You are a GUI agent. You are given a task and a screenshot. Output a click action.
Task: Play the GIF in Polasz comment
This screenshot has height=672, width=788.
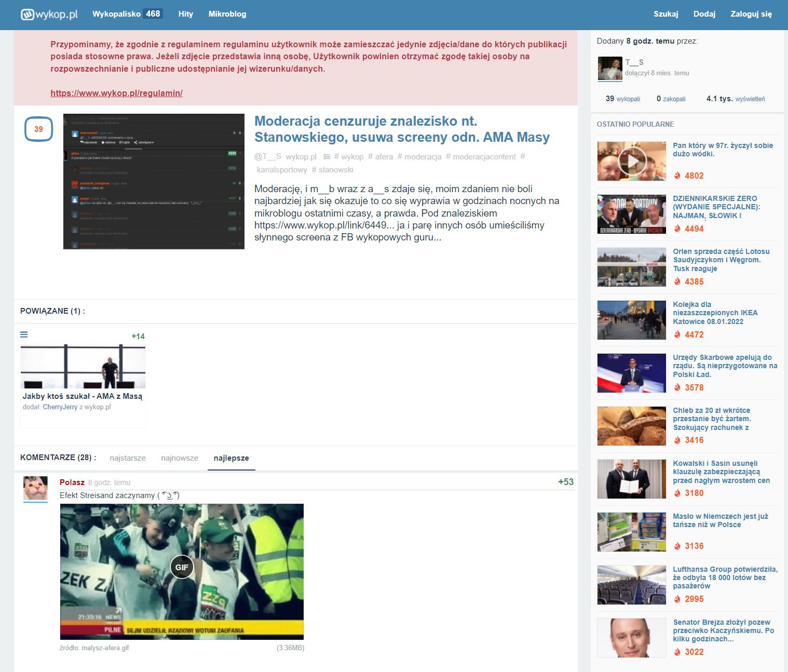click(x=182, y=567)
